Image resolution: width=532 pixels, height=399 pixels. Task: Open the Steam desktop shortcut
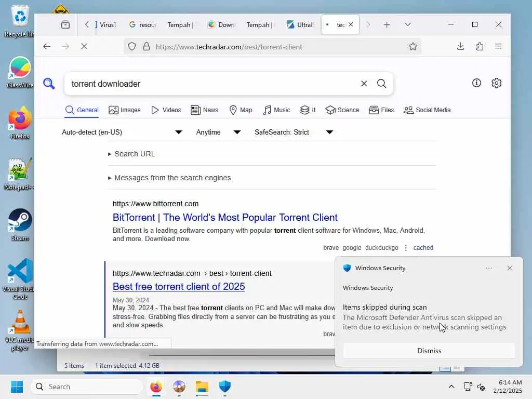coord(20,225)
